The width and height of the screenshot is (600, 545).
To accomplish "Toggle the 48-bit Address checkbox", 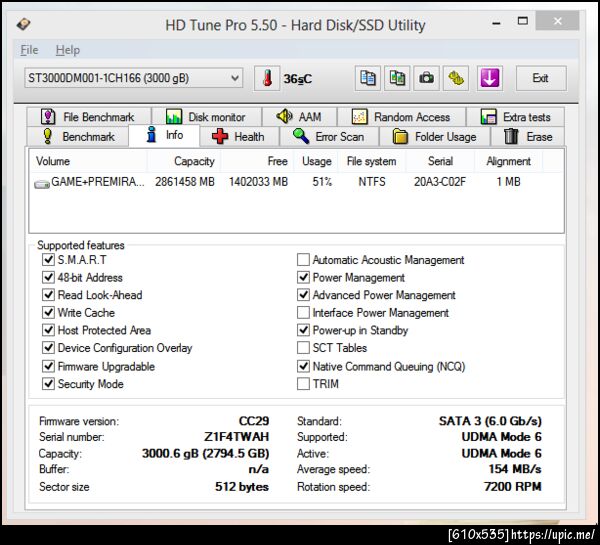I will tap(48, 277).
